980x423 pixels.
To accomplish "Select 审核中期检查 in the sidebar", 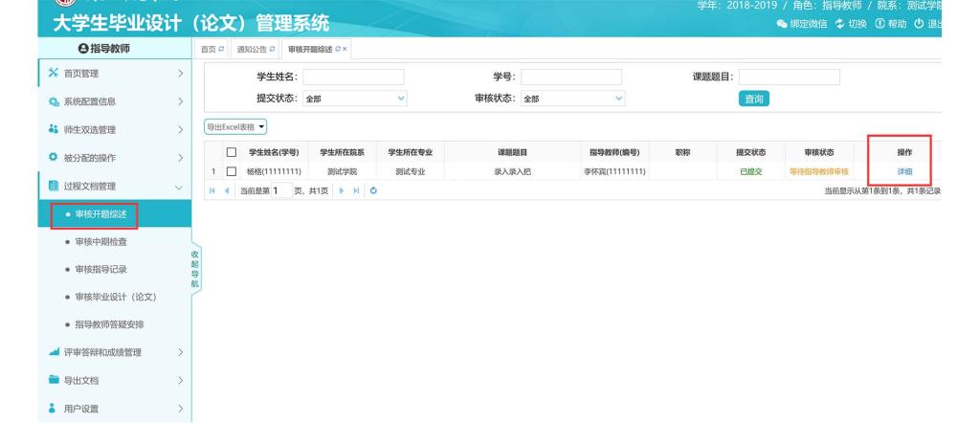I will tap(103, 242).
